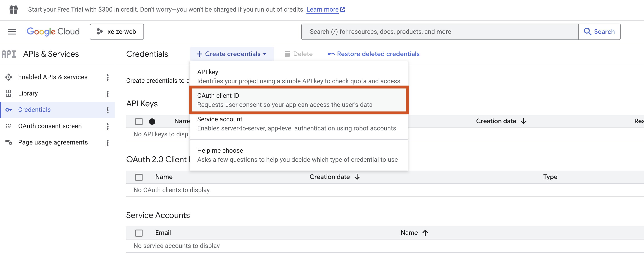
Task: Choose OAuth client ID menu option
Action: 299,100
